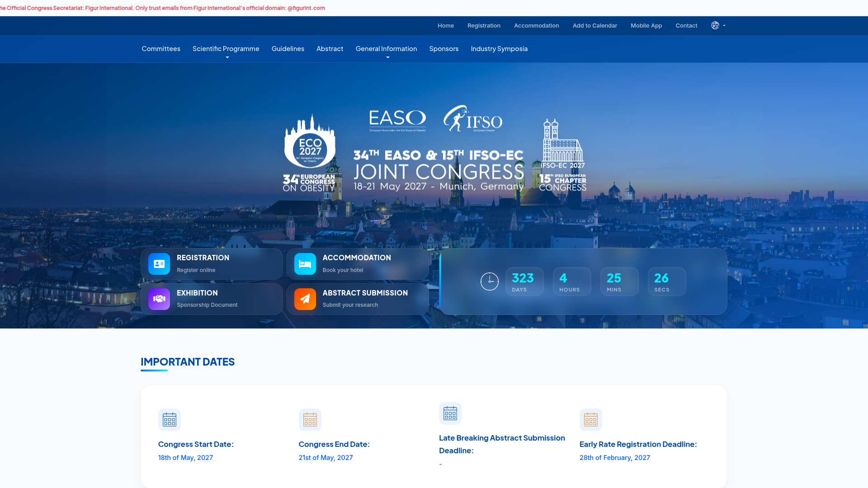This screenshot has width=868, height=488.
Task: Open the Mobile App link
Action: 646,26
